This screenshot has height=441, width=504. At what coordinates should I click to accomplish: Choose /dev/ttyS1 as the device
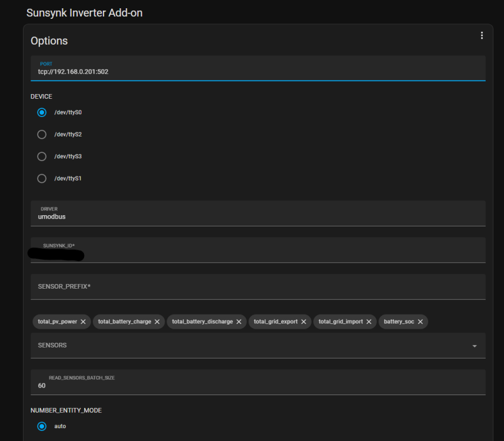click(x=42, y=178)
